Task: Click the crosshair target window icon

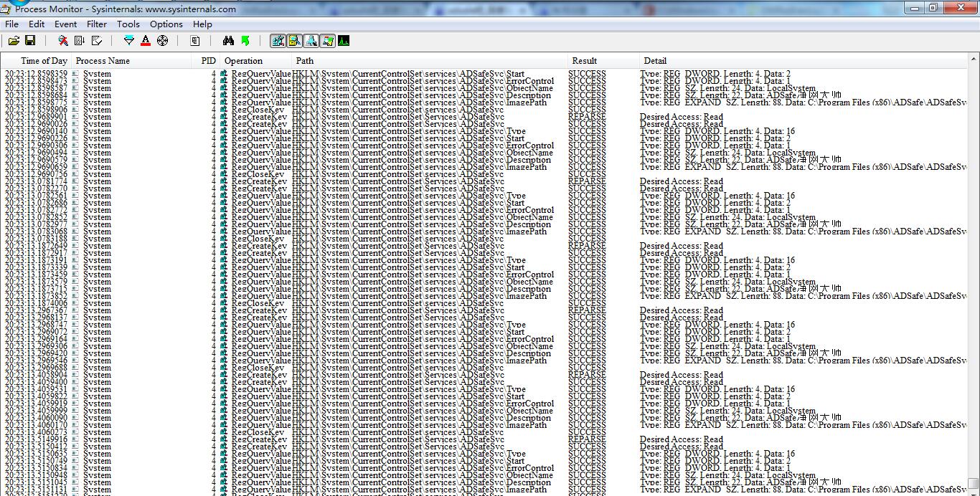Action: click(x=162, y=41)
